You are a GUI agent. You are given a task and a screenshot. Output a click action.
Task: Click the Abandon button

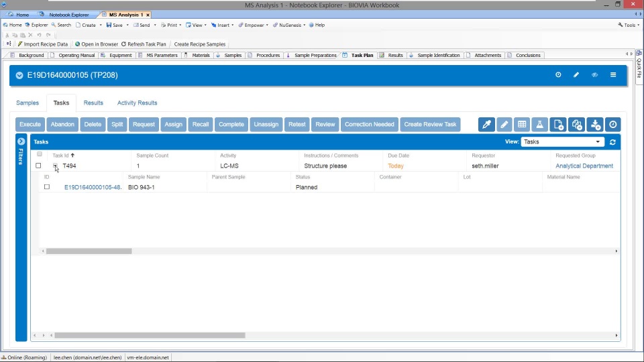pyautogui.click(x=62, y=125)
